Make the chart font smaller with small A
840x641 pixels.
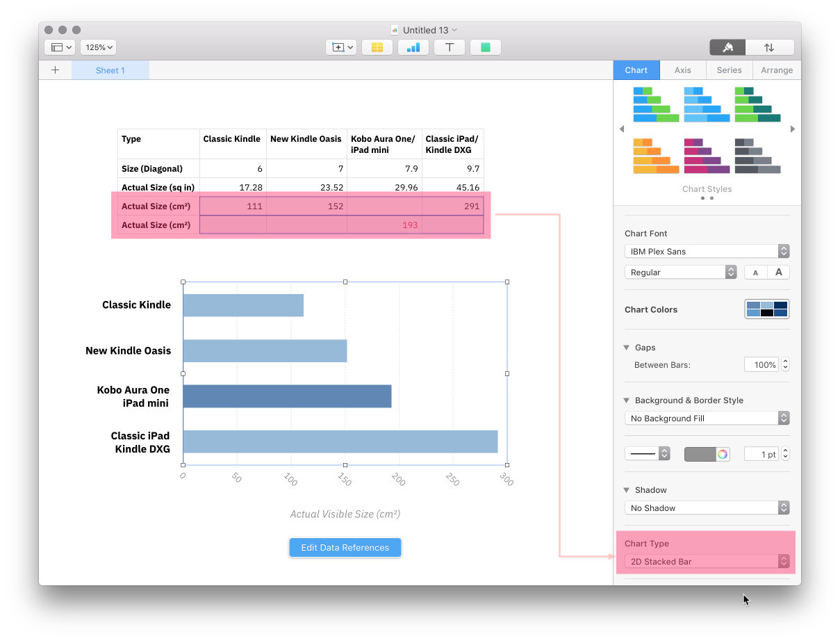click(x=755, y=273)
